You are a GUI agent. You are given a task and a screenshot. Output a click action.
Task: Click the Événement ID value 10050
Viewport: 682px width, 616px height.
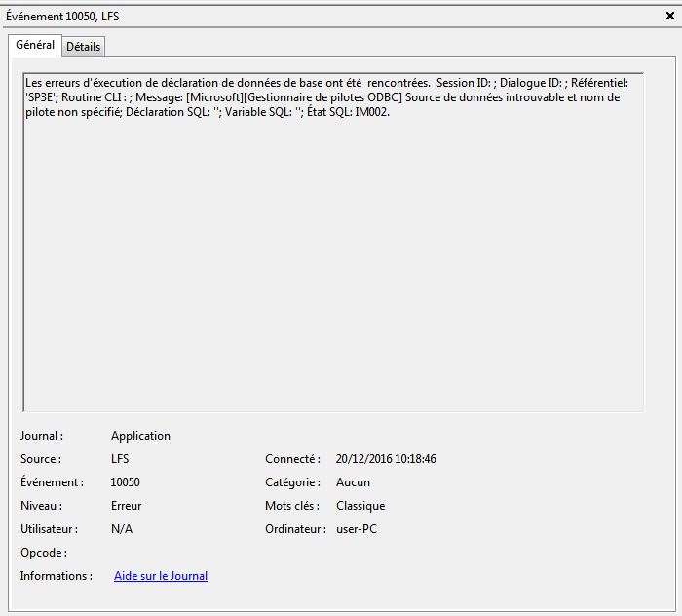coord(125,482)
